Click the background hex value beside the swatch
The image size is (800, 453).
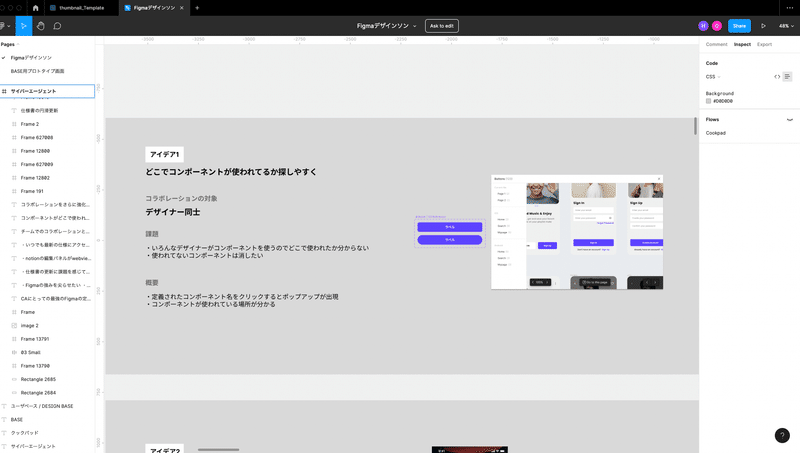pyautogui.click(x=723, y=101)
